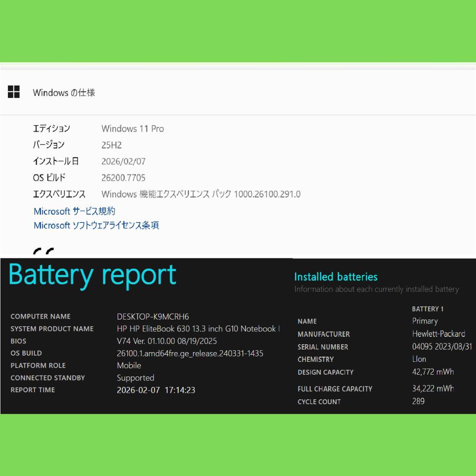
Task: Select the SYSTEM PRODUCT NAME HP EliteBook entry
Action: click(198, 328)
